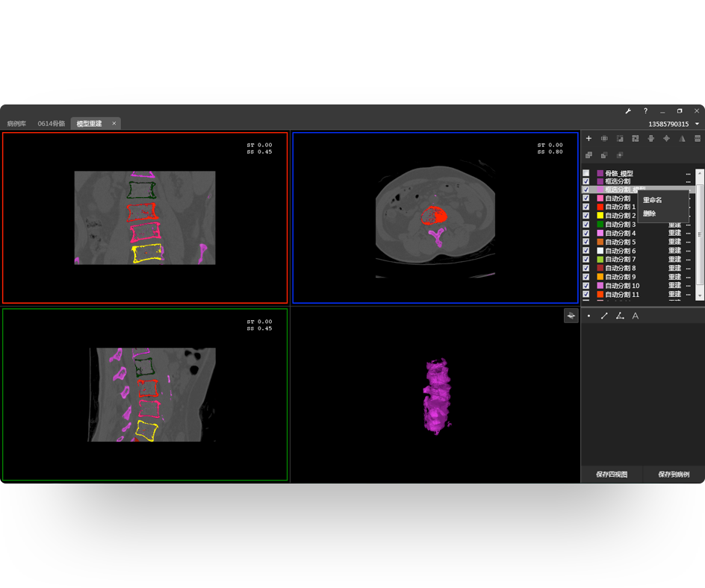Select the point marker annotation tool
The width and height of the screenshot is (705, 588).
[588, 316]
